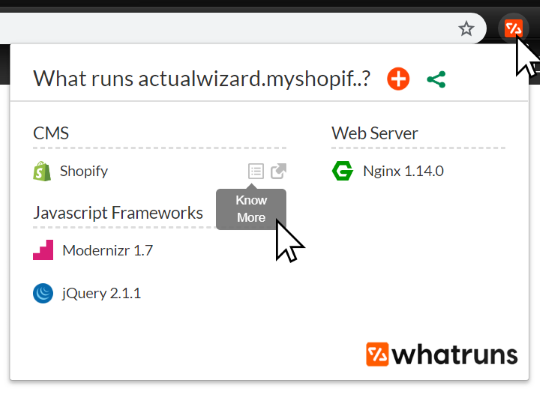Screen dimensions: 540x398
Task: Select the Shopify entry text
Action: (84, 171)
